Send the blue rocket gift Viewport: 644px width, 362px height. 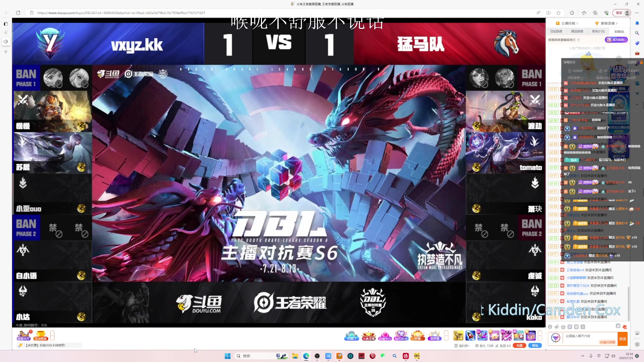point(470,335)
